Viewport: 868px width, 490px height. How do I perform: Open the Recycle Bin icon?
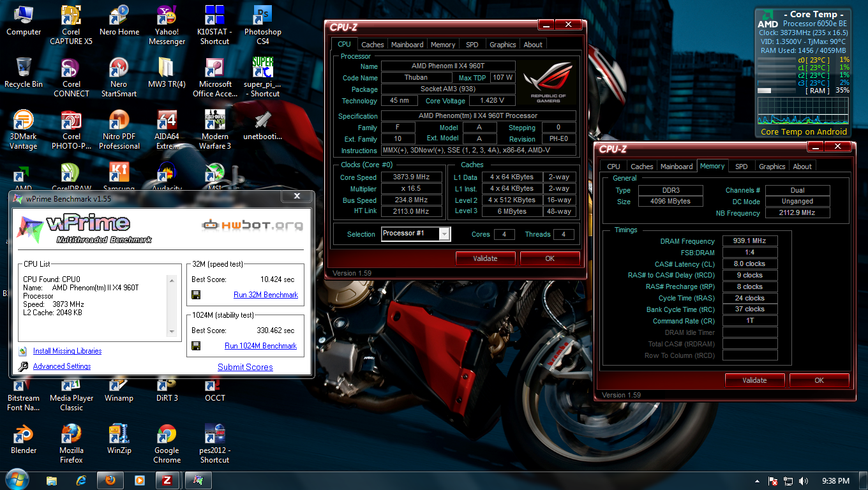coord(24,73)
